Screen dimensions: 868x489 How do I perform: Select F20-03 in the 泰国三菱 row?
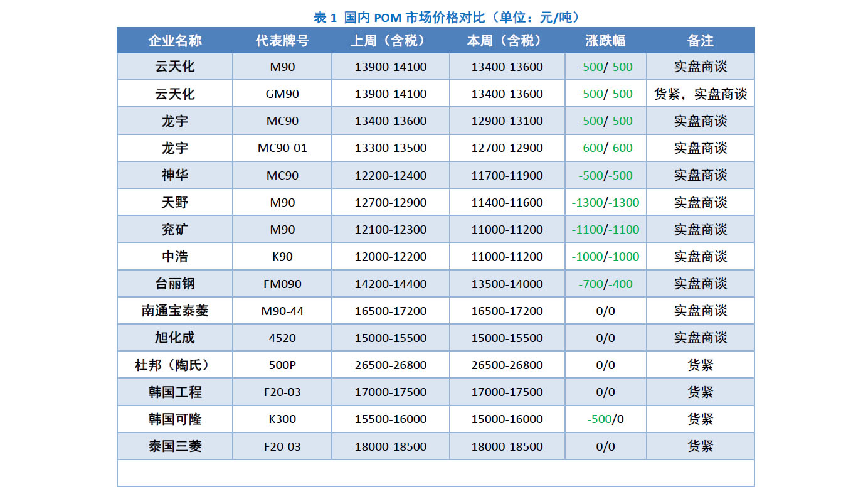point(282,447)
